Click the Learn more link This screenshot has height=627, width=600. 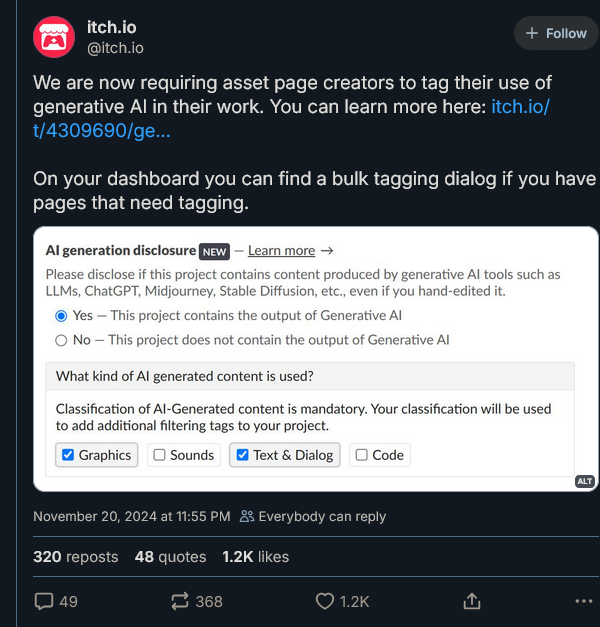click(x=281, y=251)
